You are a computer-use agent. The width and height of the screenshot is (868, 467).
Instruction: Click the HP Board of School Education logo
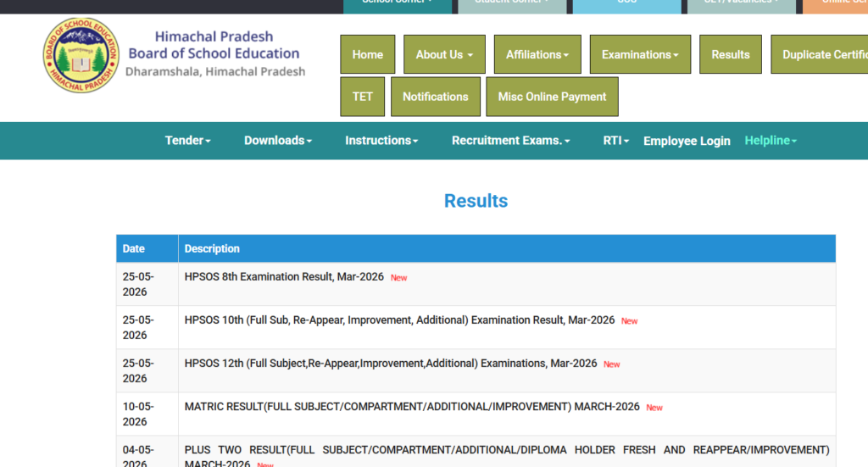(81, 55)
